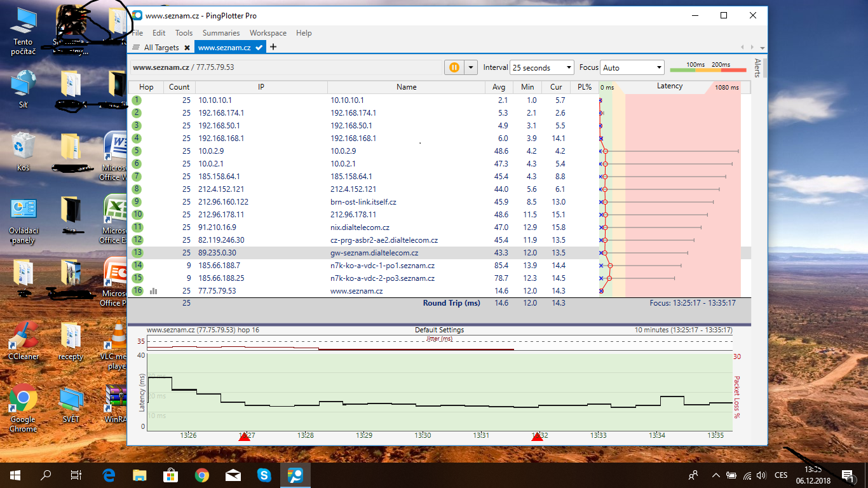Open the Windows Start menu

coord(15,475)
